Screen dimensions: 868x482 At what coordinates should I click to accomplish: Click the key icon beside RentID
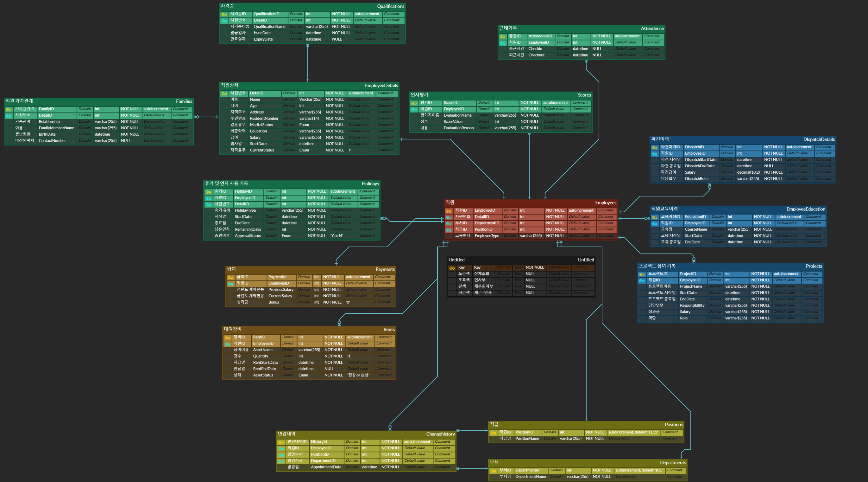pyautogui.click(x=227, y=337)
